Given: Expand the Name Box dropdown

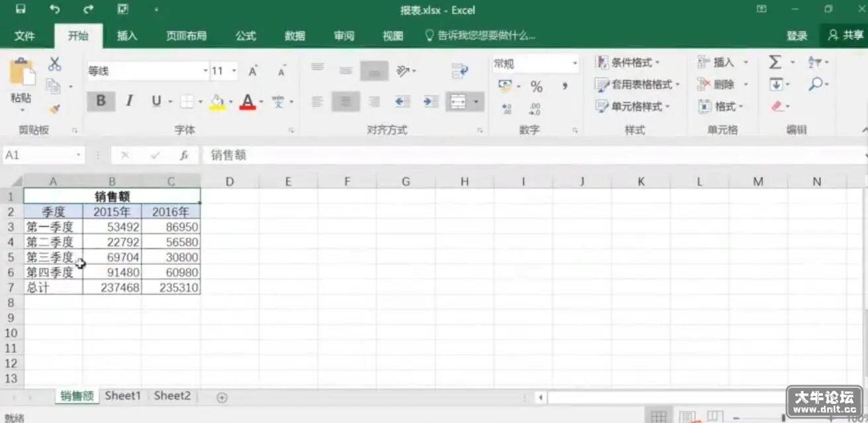Looking at the screenshot, I should pos(79,155).
